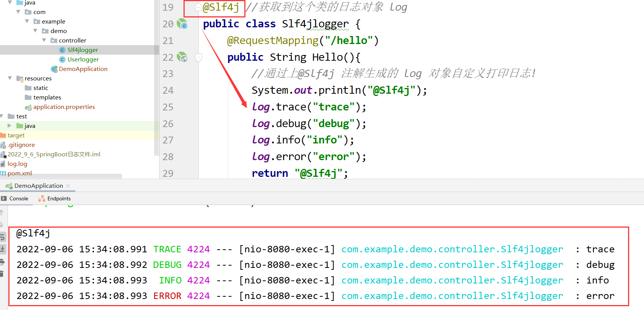This screenshot has height=310, width=644.
Task: Click the Slf4jlogger logger link in TRACE line
Action: coord(452,249)
